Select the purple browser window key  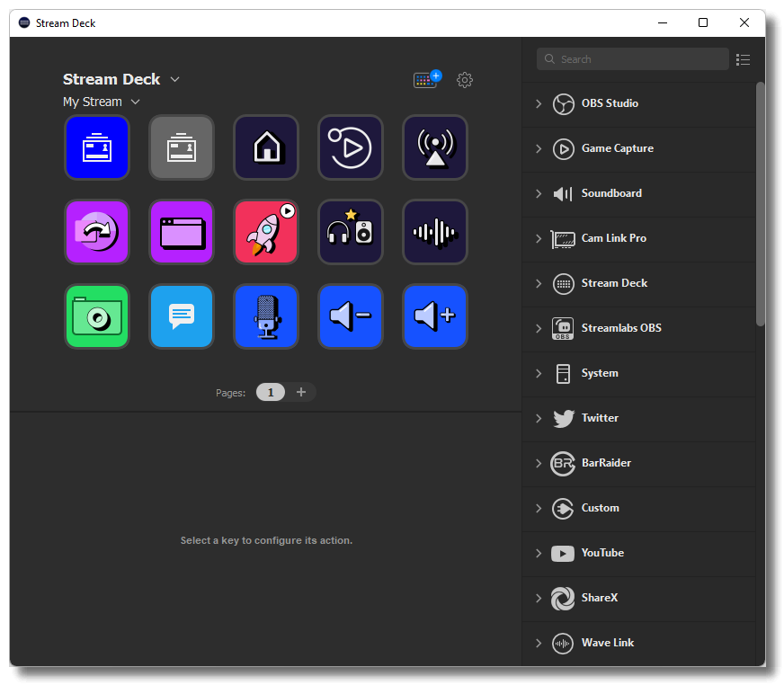coord(182,232)
